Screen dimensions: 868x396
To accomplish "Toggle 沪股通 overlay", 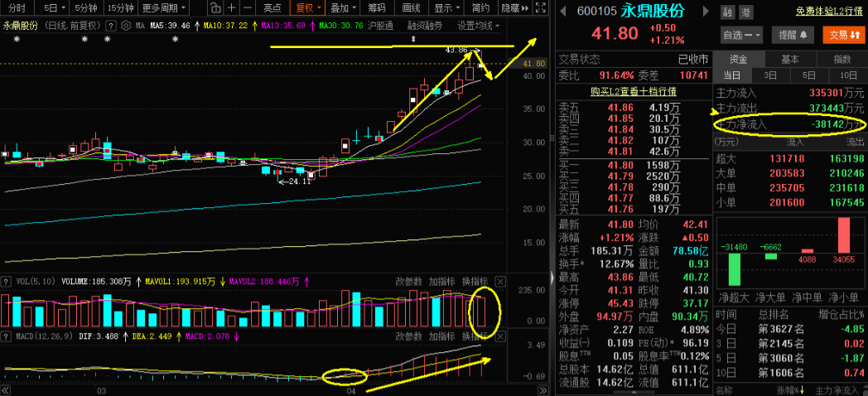I will [380, 26].
